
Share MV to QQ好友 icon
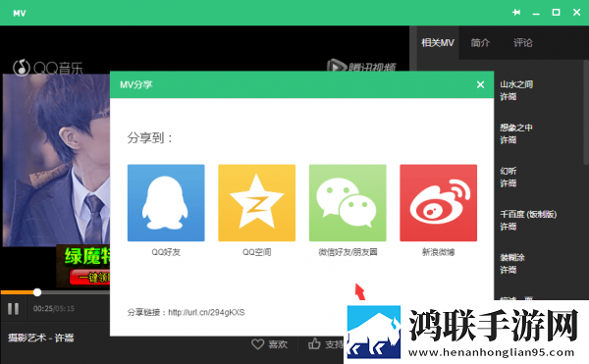166,203
